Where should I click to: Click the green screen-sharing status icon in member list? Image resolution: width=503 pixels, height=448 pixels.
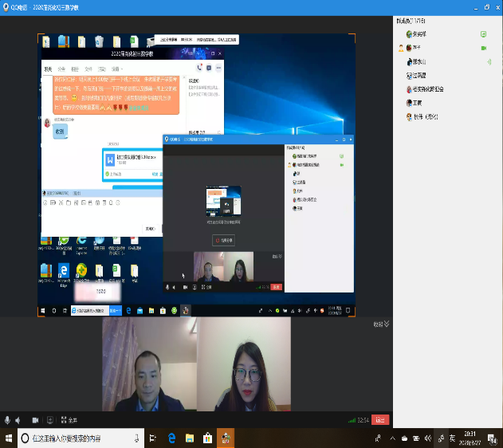[x=483, y=34]
